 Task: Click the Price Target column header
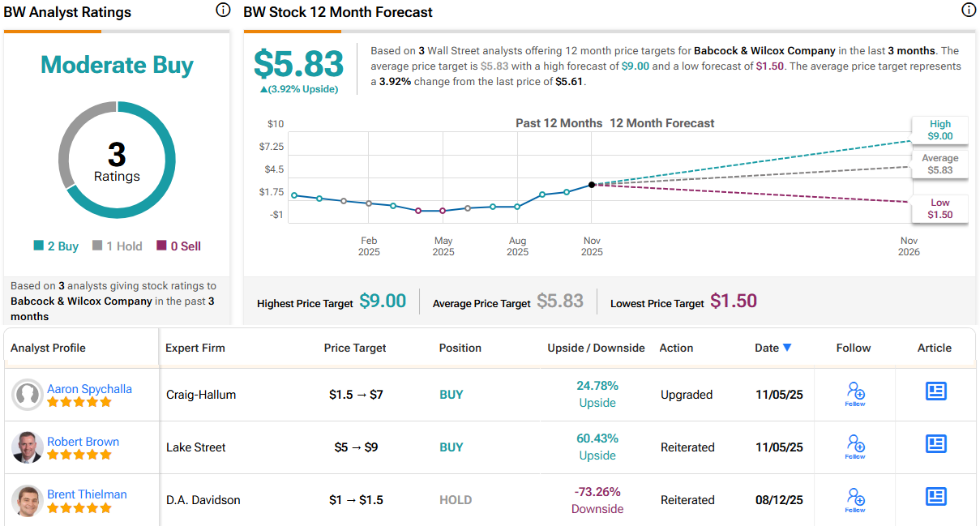pyautogui.click(x=355, y=348)
